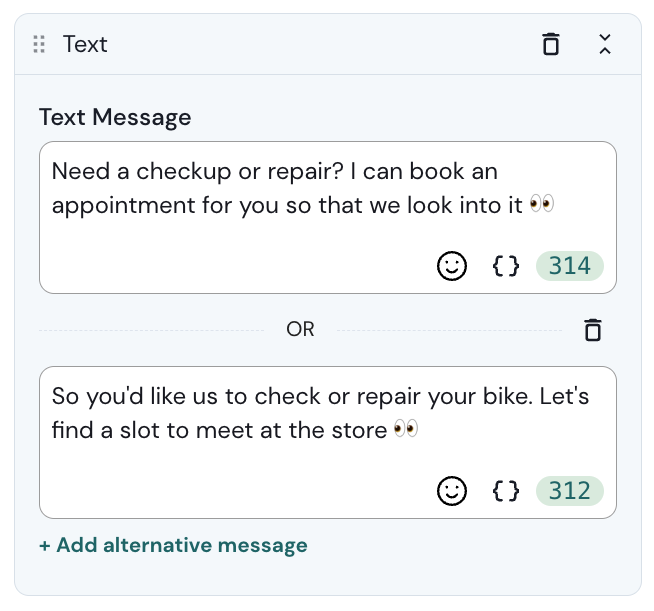Insert variable into the checkup message
The width and height of the screenshot is (654, 611).
506,266
